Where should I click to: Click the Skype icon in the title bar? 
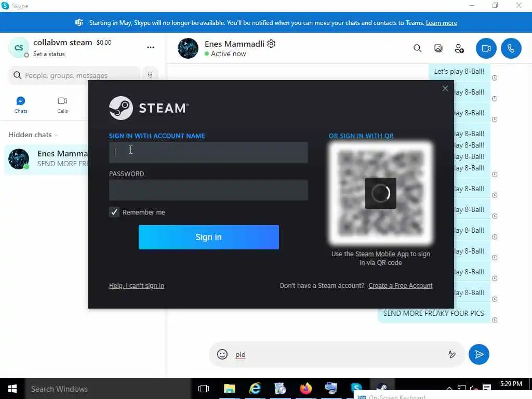click(5, 6)
